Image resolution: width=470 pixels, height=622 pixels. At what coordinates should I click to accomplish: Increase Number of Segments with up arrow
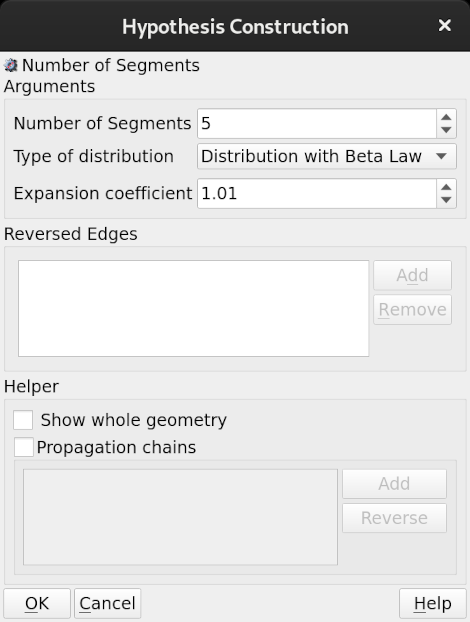coord(446,117)
